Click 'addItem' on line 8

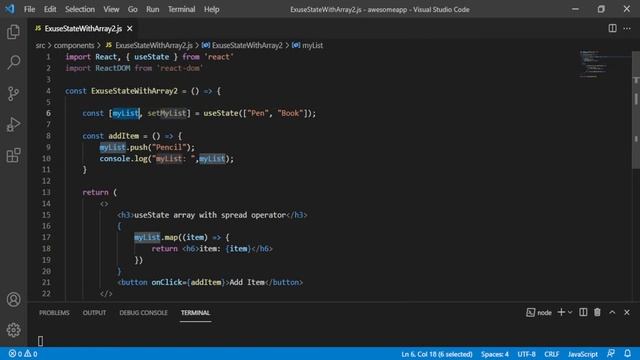point(123,136)
